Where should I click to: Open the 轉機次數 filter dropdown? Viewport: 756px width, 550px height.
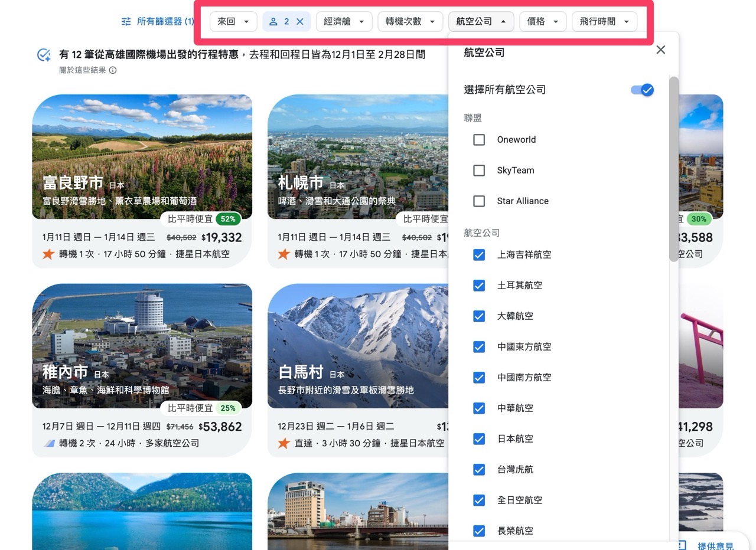click(x=410, y=21)
